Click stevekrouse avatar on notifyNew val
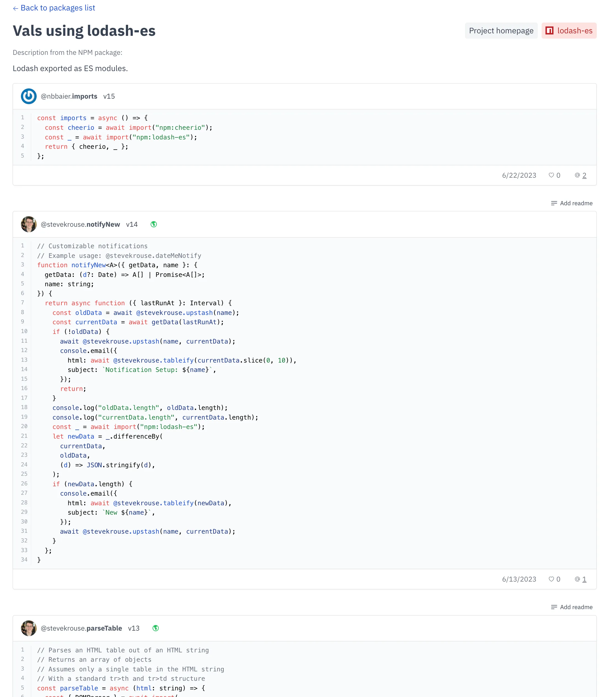Image resolution: width=616 pixels, height=697 pixels. pyautogui.click(x=29, y=224)
